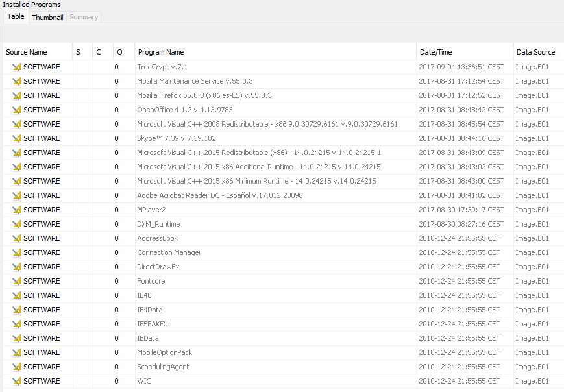The height and width of the screenshot is (392, 564).
Task: Click the SOFTWARE icon in the IEData row
Action: (x=16, y=338)
